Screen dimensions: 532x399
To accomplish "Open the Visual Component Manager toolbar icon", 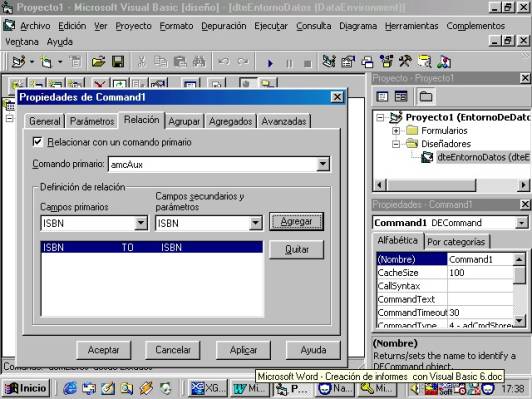I will pos(443,62).
